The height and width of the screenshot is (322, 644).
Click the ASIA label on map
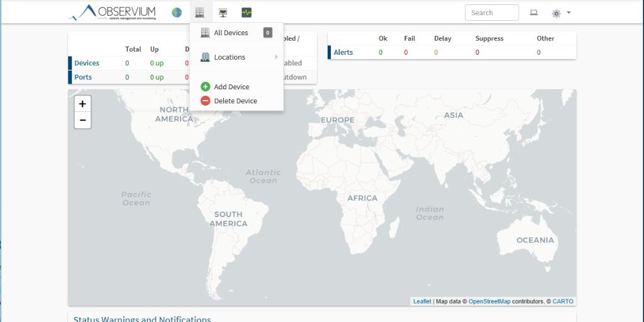pyautogui.click(x=454, y=116)
